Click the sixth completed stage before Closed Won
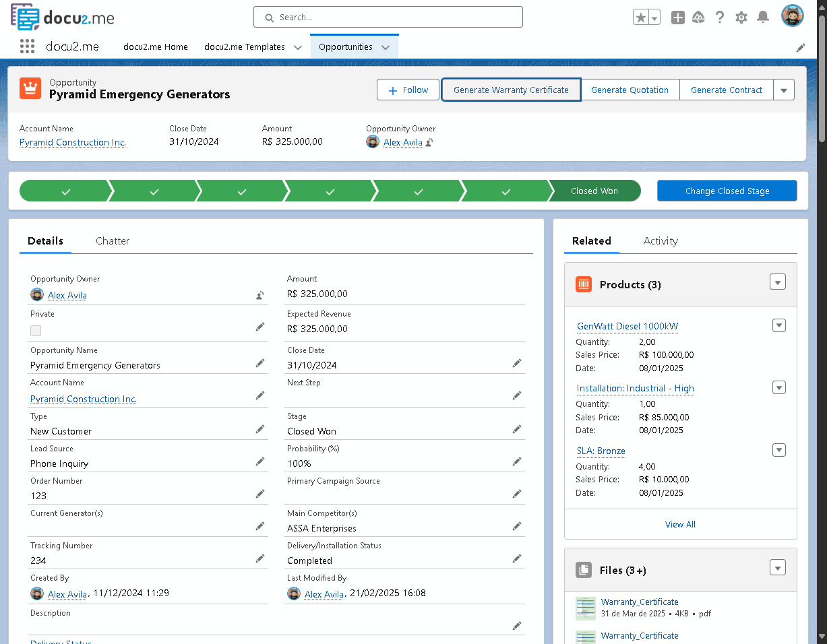The image size is (827, 644). coord(506,191)
